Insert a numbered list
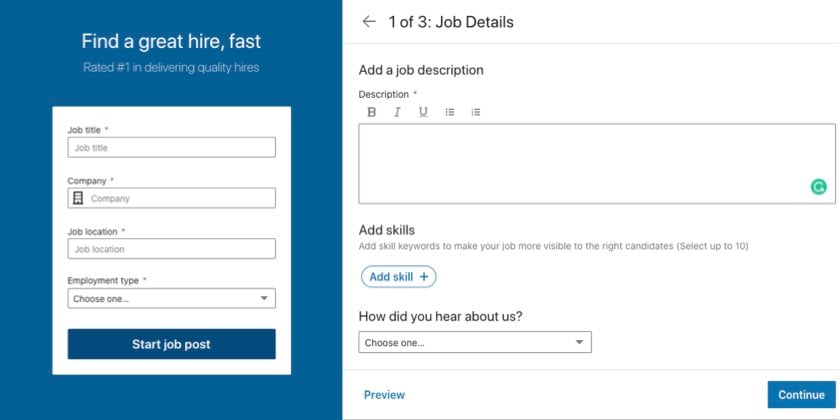Viewport: 840px width, 420px height. click(476, 112)
